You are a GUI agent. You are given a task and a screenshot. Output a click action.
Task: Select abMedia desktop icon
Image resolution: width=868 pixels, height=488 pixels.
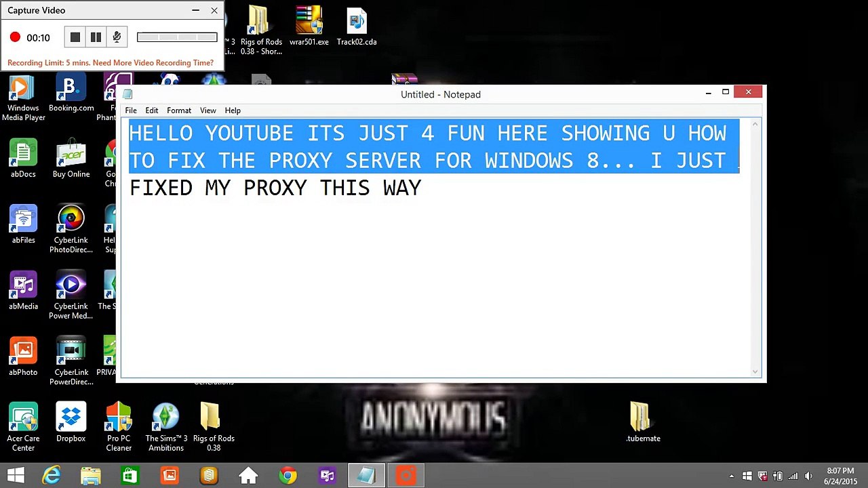(x=23, y=291)
